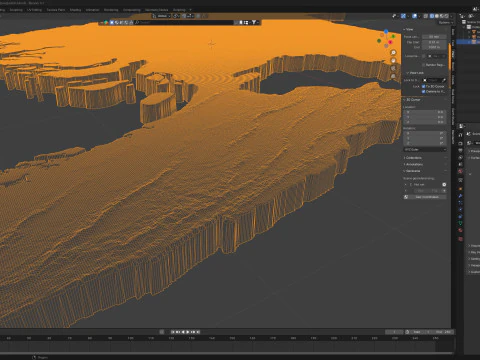480x360 pixels.
Task: Open the shading options dropdown arrow
Action: (x=451, y=16)
